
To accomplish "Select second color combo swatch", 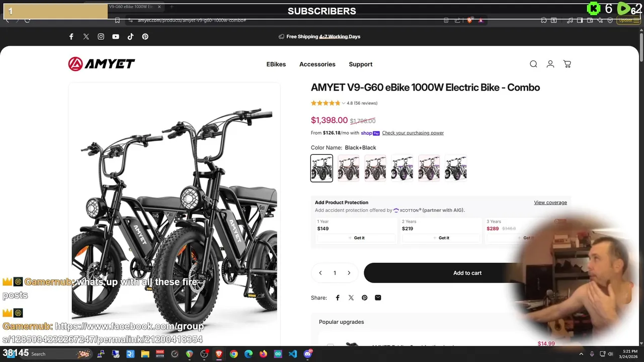I will [x=349, y=168].
